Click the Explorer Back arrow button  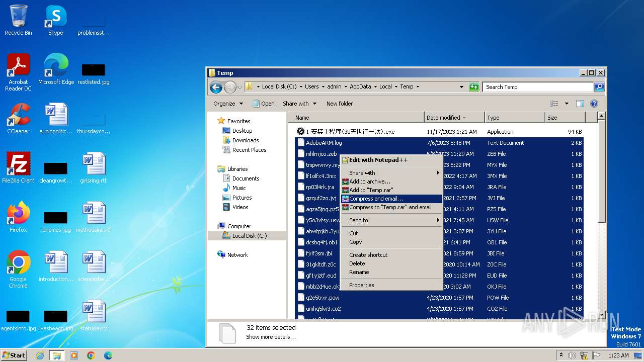216,87
